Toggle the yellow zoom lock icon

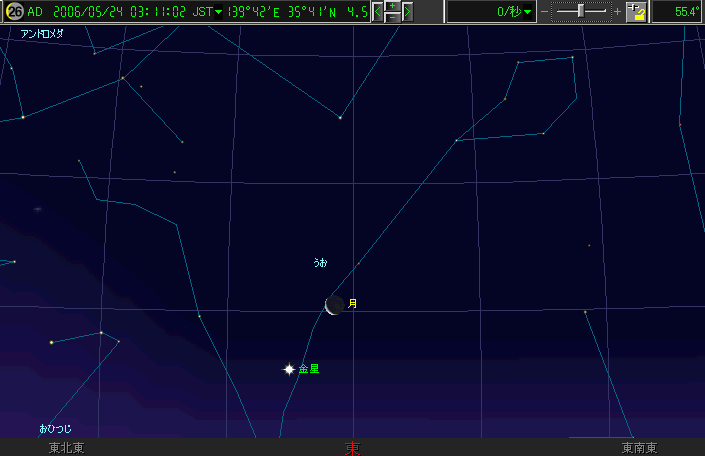tap(636, 12)
